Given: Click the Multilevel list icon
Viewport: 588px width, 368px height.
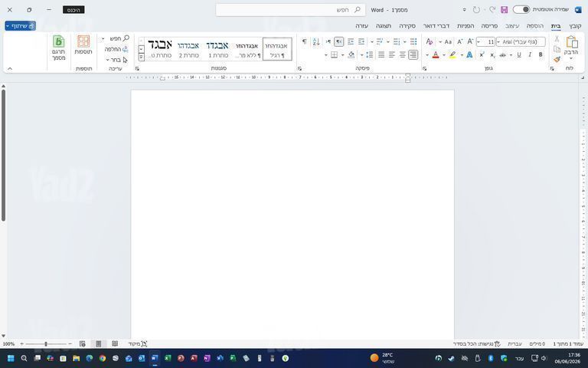Looking at the screenshot, I should pos(380,41).
